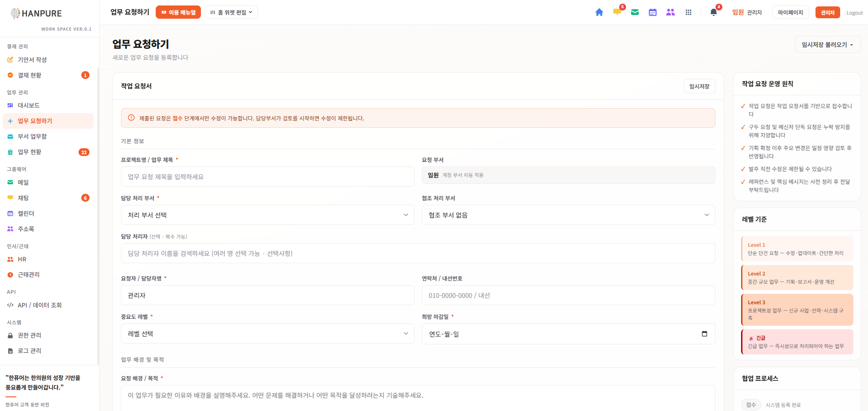Screen dimensions: 868x411
Task: Click the HANPURE logo
Action: point(36,14)
